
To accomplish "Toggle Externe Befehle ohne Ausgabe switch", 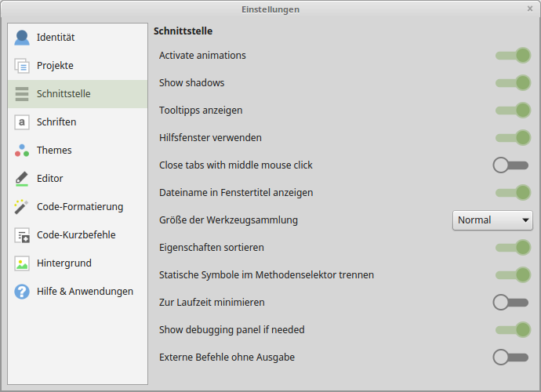I will point(511,358).
